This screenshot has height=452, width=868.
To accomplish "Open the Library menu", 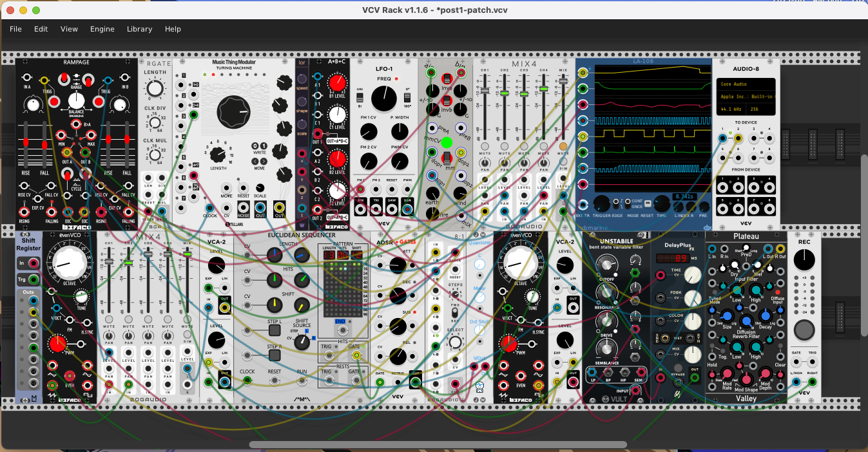I will 139,29.
